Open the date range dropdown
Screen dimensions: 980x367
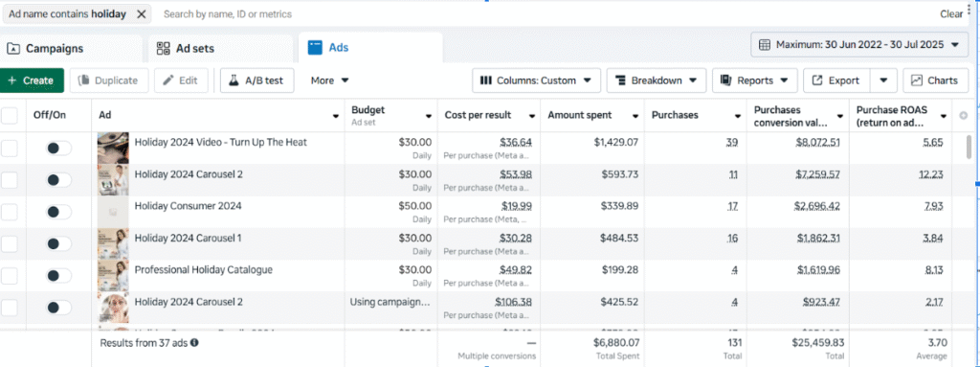point(858,45)
